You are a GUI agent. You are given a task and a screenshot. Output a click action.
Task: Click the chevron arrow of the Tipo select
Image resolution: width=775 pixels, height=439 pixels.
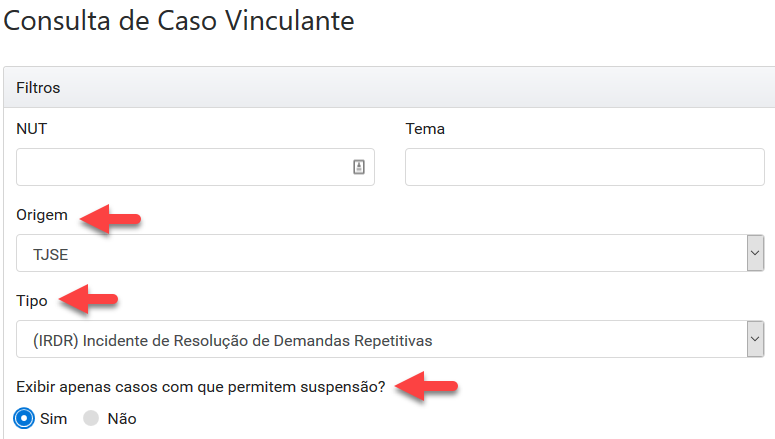pyautogui.click(x=755, y=339)
